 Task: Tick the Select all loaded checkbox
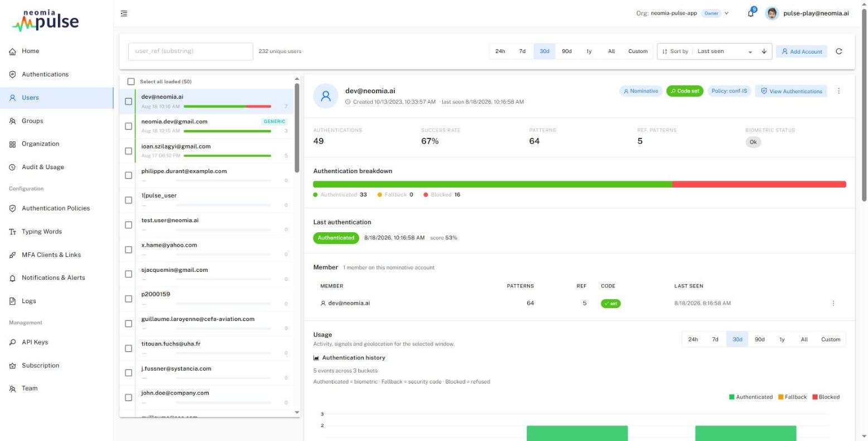pos(131,82)
